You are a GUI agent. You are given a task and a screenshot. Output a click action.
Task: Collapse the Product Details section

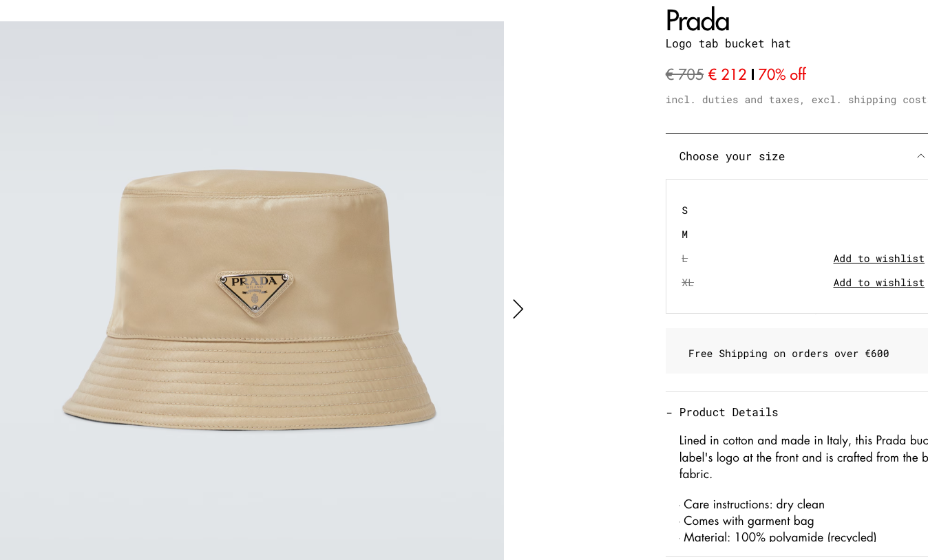coord(722,412)
